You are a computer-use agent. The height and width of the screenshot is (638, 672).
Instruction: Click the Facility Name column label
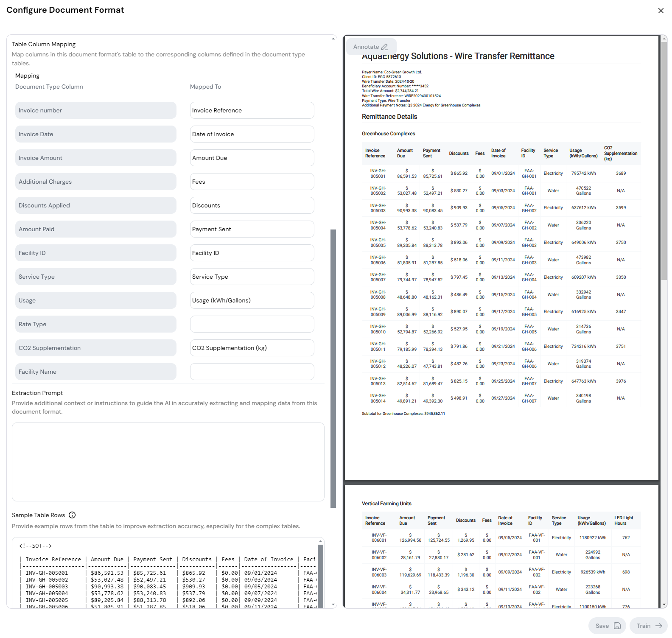coord(96,372)
